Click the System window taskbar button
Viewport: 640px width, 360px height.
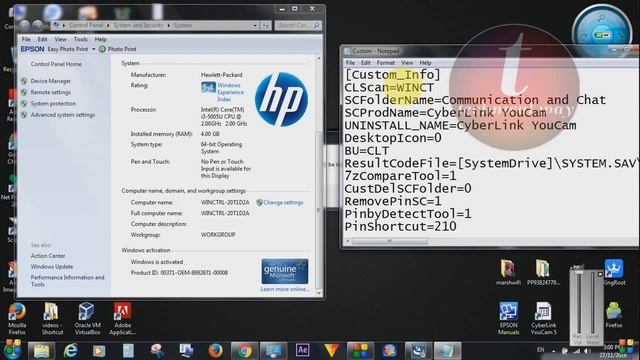[273, 351]
